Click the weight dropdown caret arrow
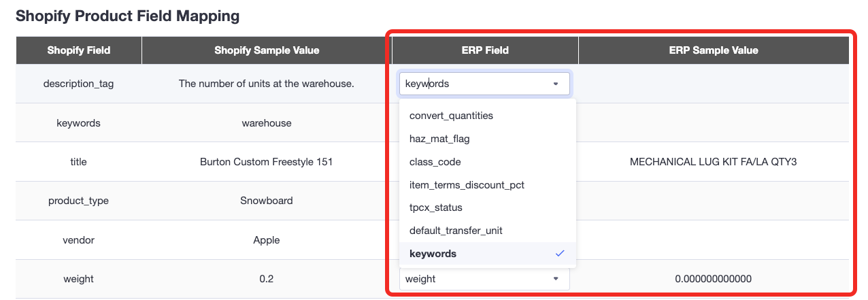 point(556,279)
